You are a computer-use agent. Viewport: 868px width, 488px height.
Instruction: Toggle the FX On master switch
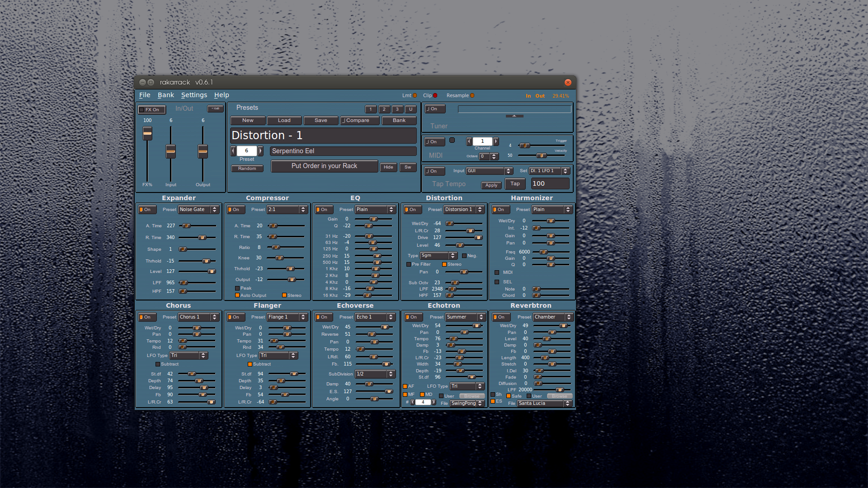(x=152, y=109)
